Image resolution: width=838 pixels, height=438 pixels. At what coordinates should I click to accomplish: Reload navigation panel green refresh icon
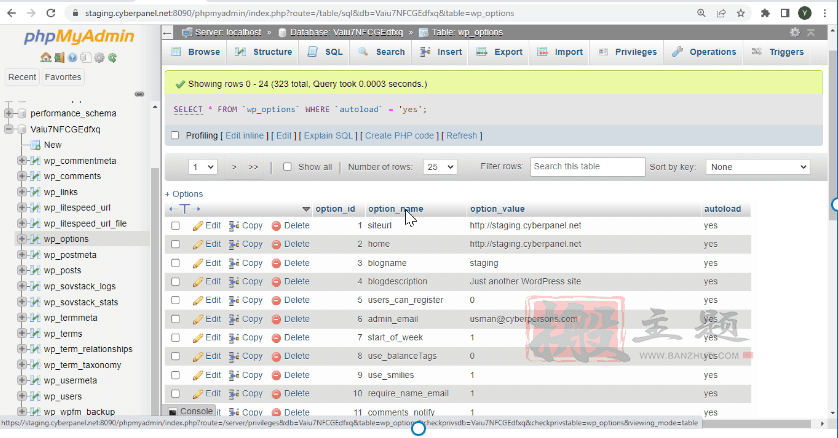pos(112,58)
